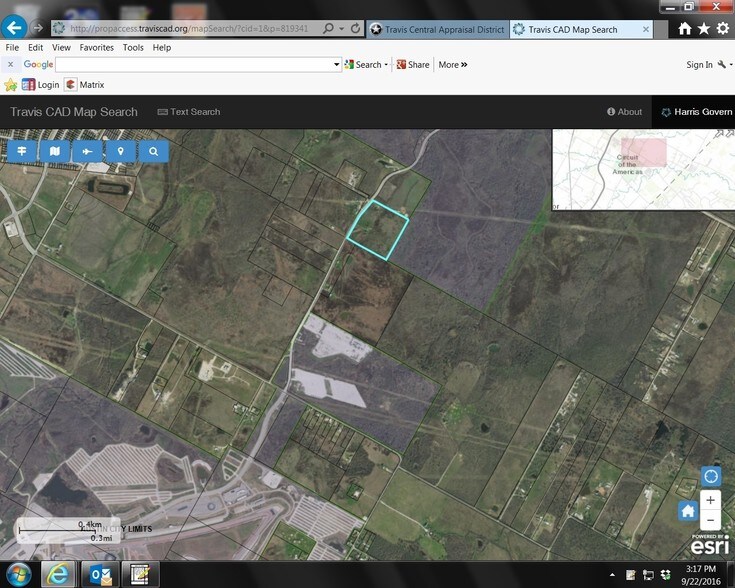This screenshot has width=735, height=588.
Task: Click the Text Search link
Action: (189, 112)
